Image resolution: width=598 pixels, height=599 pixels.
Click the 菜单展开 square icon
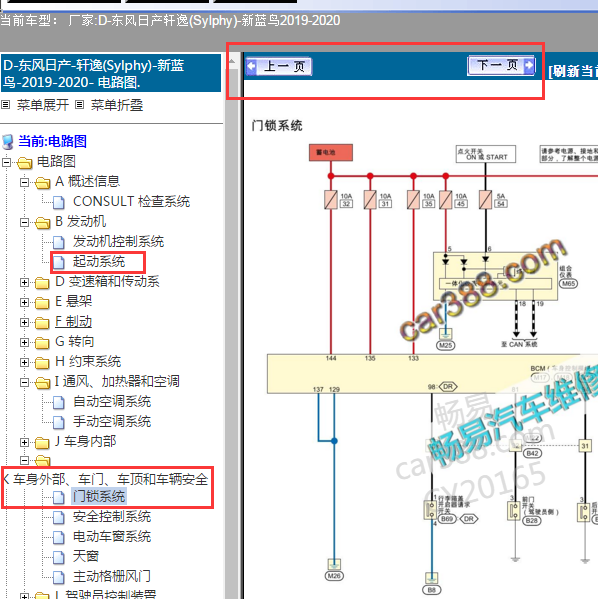click(5, 104)
